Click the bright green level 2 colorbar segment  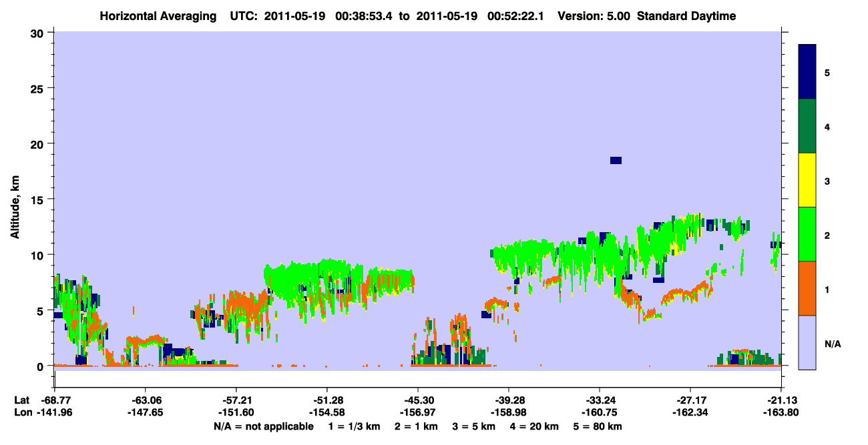click(807, 234)
